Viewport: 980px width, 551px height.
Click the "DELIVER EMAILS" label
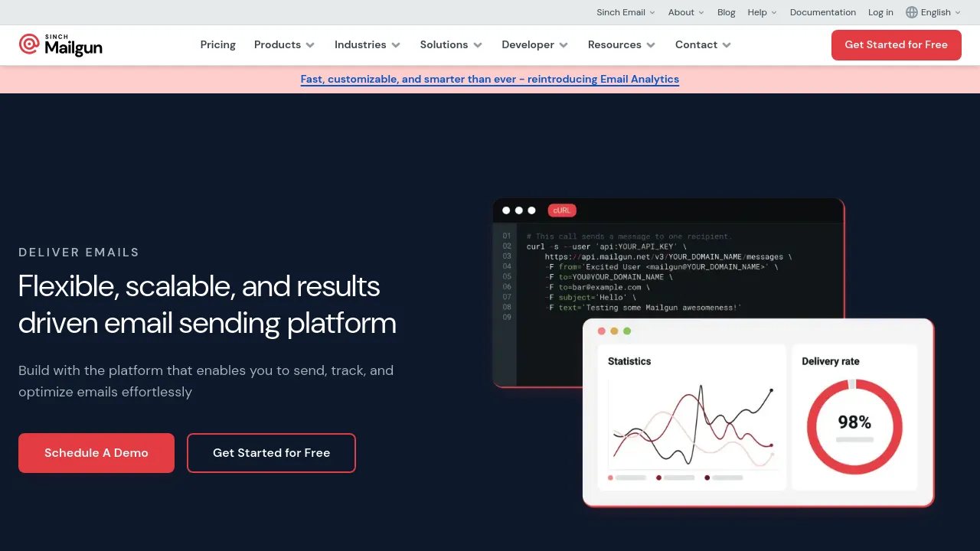click(x=79, y=253)
